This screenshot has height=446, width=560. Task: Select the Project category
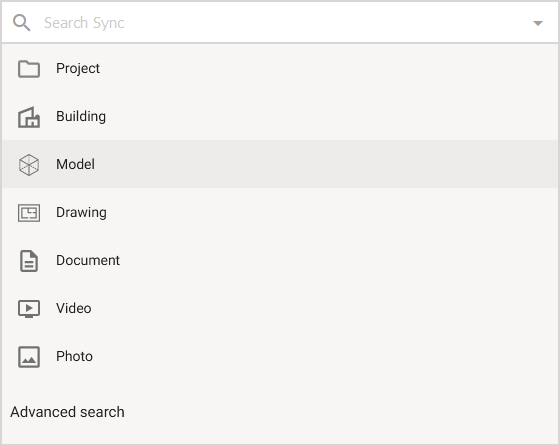point(280,68)
